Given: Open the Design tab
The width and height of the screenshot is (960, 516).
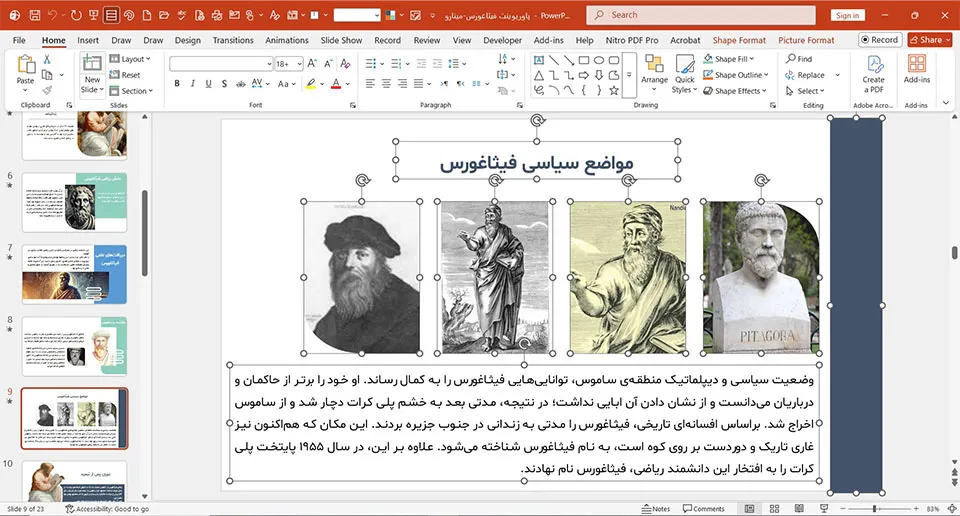Looking at the screenshot, I should click(x=187, y=40).
